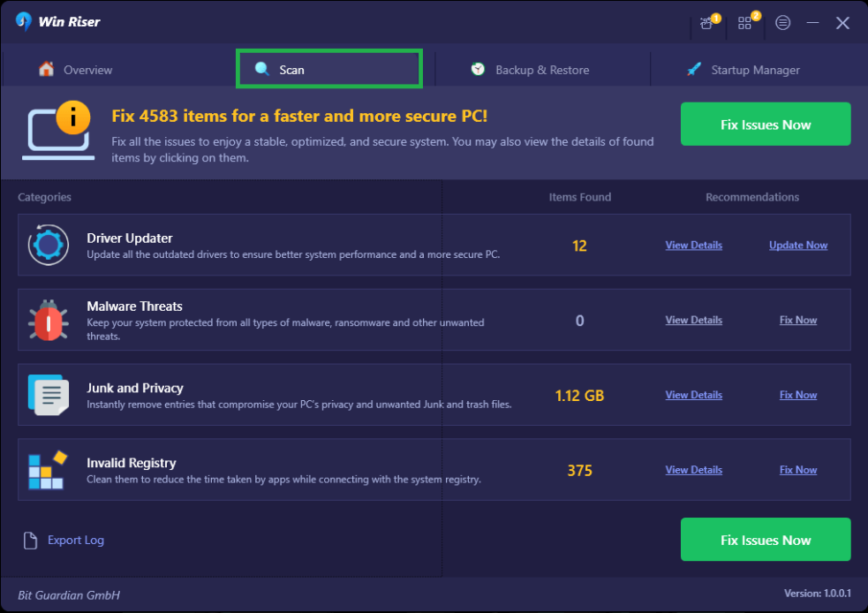Image resolution: width=868 pixels, height=613 pixels.
Task: Open the apps grid icon with badge
Action: click(746, 23)
